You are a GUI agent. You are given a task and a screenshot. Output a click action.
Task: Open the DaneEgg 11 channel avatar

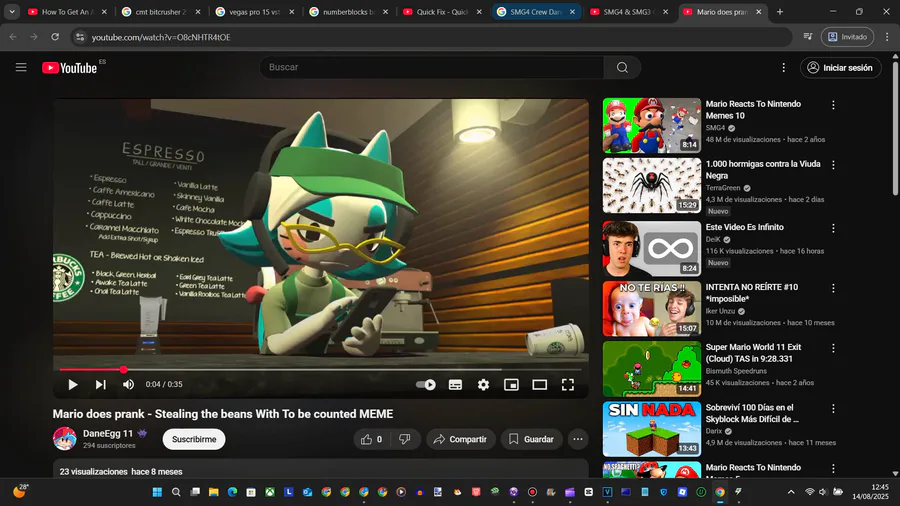[65, 438]
